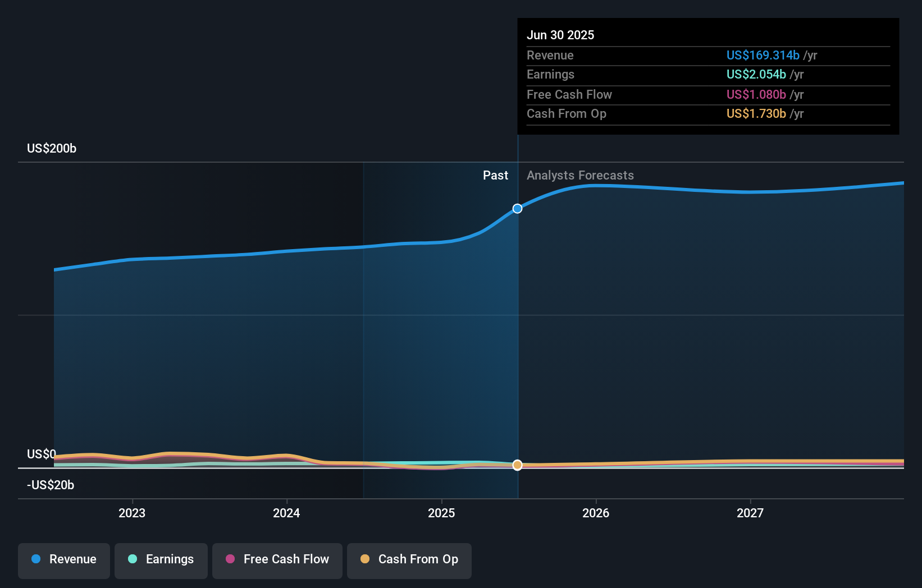Click the -US$20b y-axis label
922x588 pixels.
[x=51, y=485]
